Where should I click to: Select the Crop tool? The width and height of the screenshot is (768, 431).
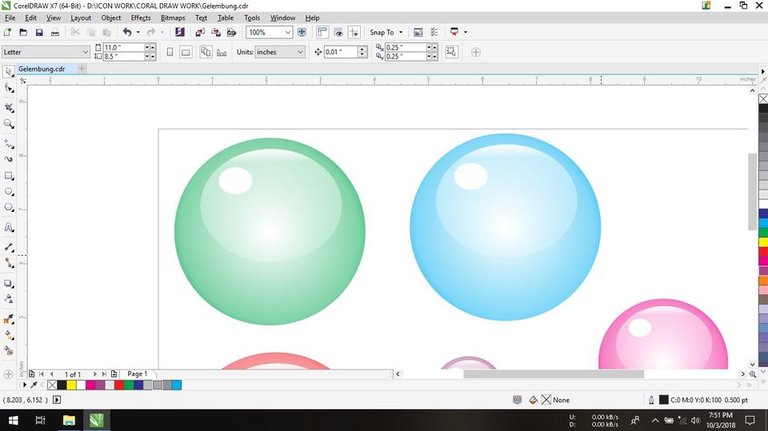point(9,106)
